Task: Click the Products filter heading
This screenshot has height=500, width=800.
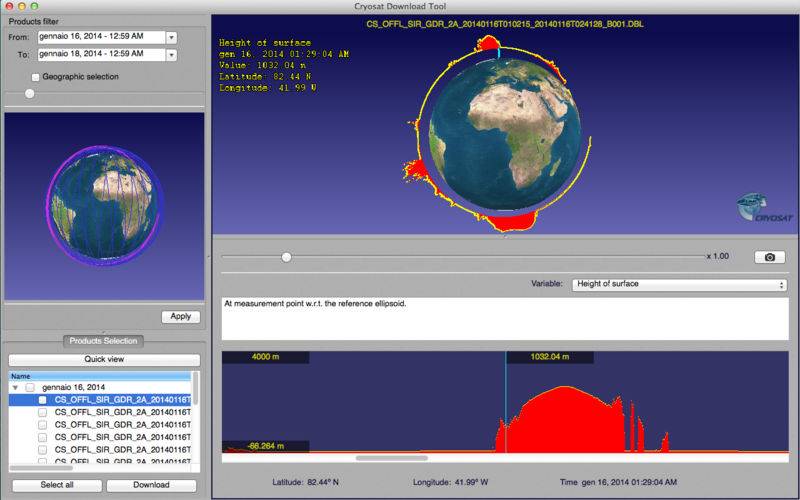Action: [34, 21]
